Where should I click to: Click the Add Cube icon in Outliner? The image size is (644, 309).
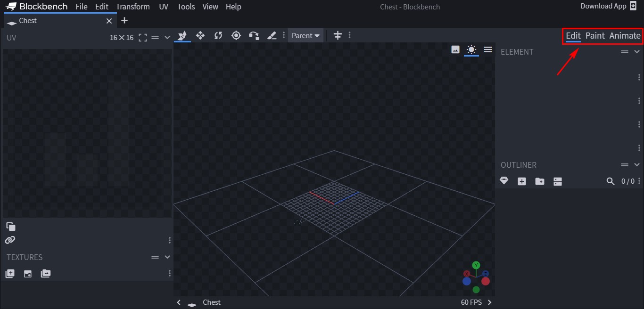pos(522,181)
